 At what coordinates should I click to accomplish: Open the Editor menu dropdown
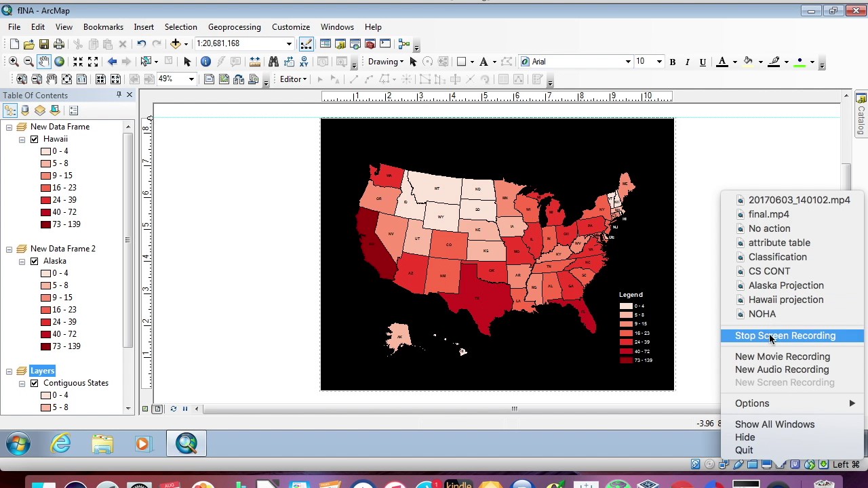click(294, 79)
